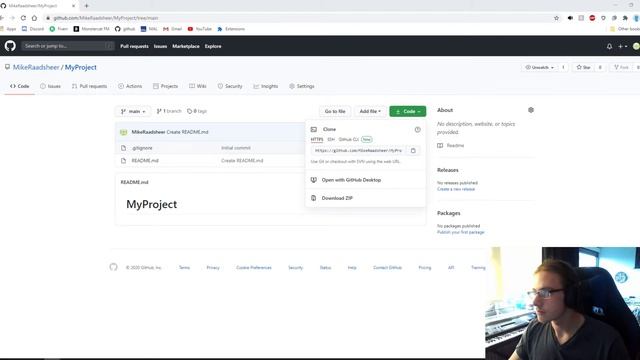The height and width of the screenshot is (360, 640).
Task: Click Issues in top navigation
Action: point(160,47)
